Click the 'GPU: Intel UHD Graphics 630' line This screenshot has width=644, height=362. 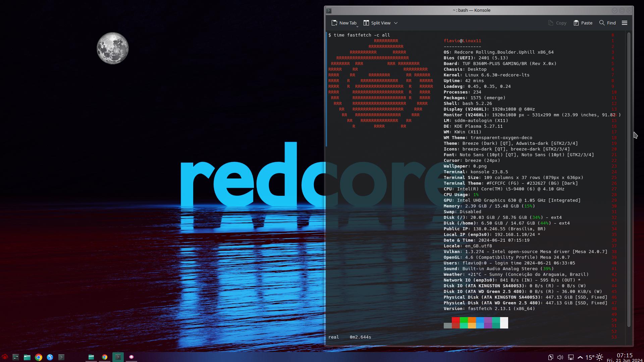tap(512, 200)
